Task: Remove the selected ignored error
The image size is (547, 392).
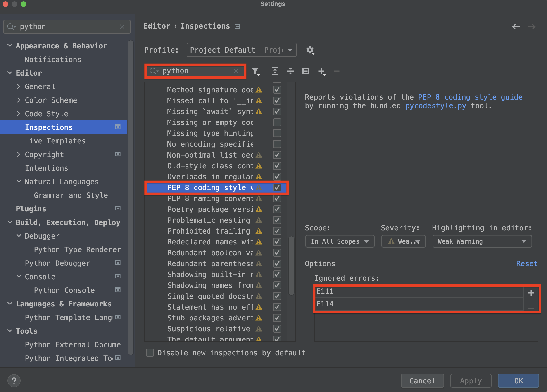Action: [531, 308]
